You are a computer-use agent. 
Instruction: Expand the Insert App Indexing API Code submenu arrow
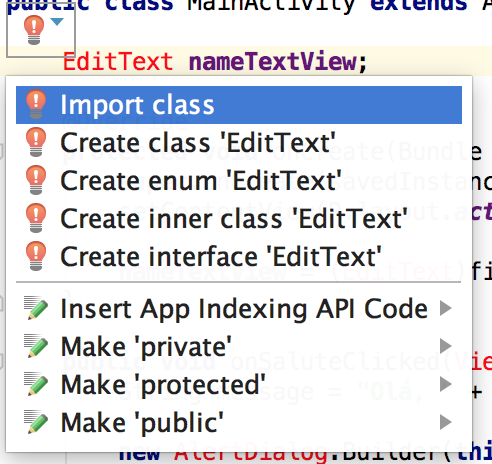click(x=446, y=308)
